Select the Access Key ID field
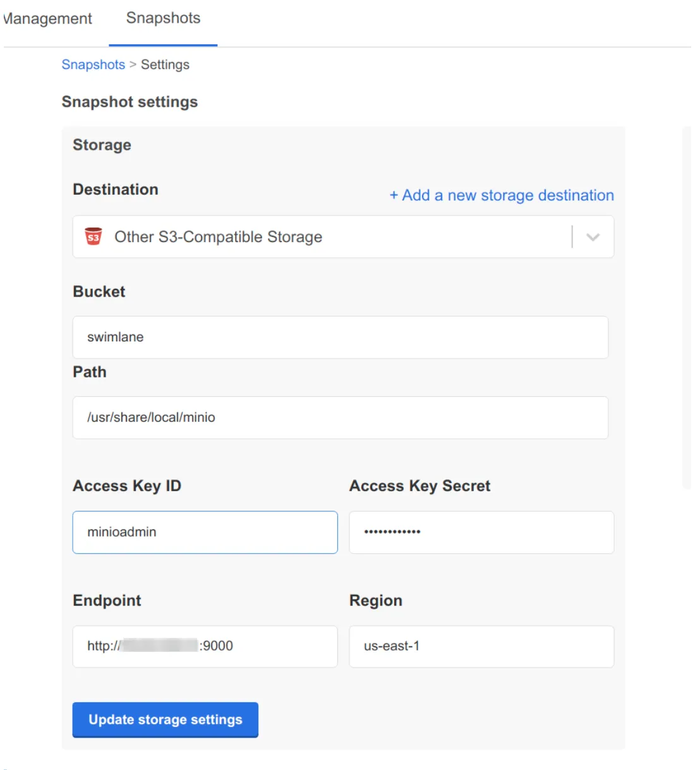Screen dimensions: 700x770 click(205, 532)
